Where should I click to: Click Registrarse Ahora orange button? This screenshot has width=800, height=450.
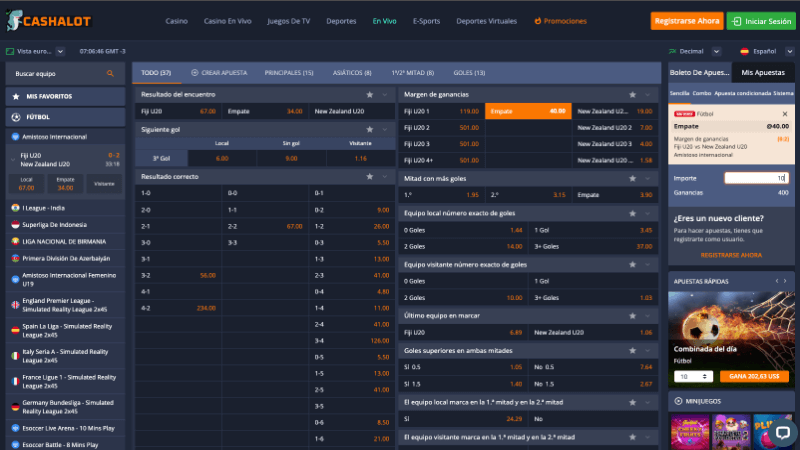click(687, 21)
